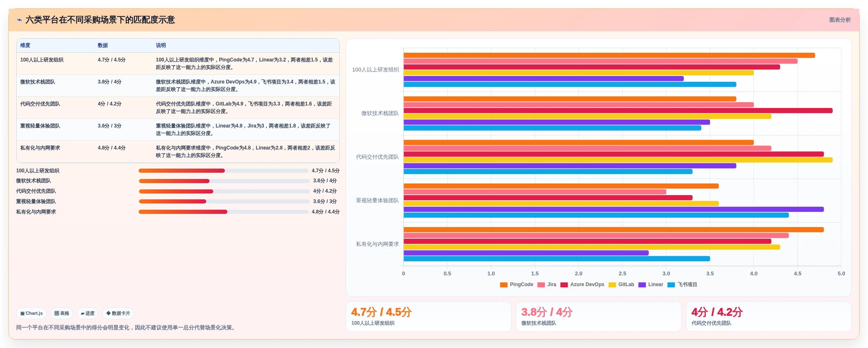Select the table cell 代码交付优先团队
Viewport: 868px width, 348px height.
point(40,104)
